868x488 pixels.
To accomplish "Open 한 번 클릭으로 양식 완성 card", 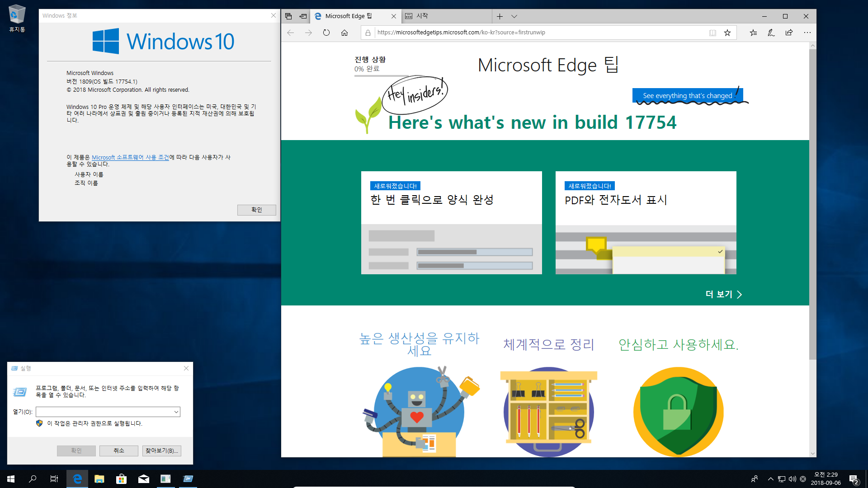I will coord(452,222).
